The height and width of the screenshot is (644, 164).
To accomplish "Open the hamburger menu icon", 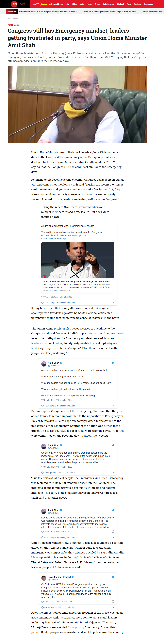I will [8, 4].
